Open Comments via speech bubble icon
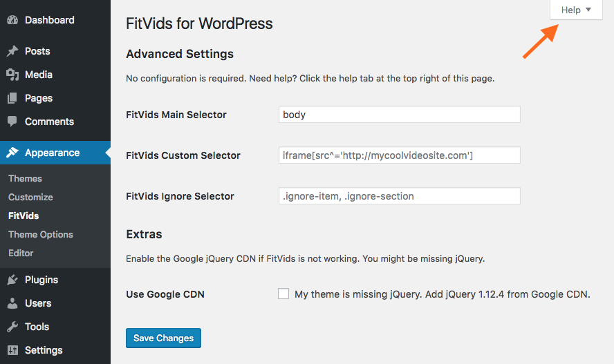614x364 pixels. click(x=12, y=122)
